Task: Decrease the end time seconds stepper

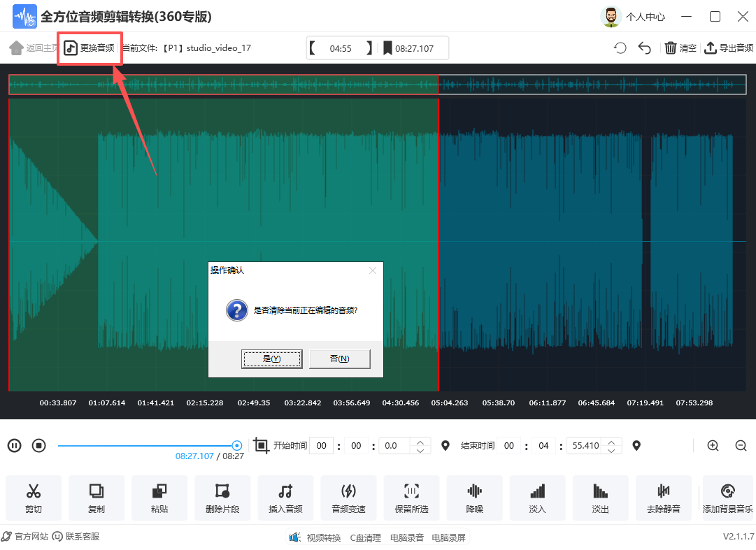Action: (612, 450)
